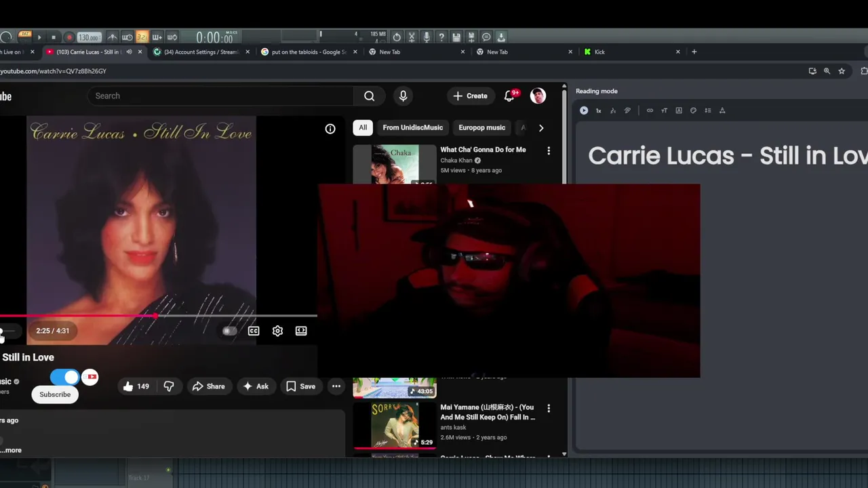Click the Ask button
Viewport: 868px width, 488px height.
[x=256, y=386]
